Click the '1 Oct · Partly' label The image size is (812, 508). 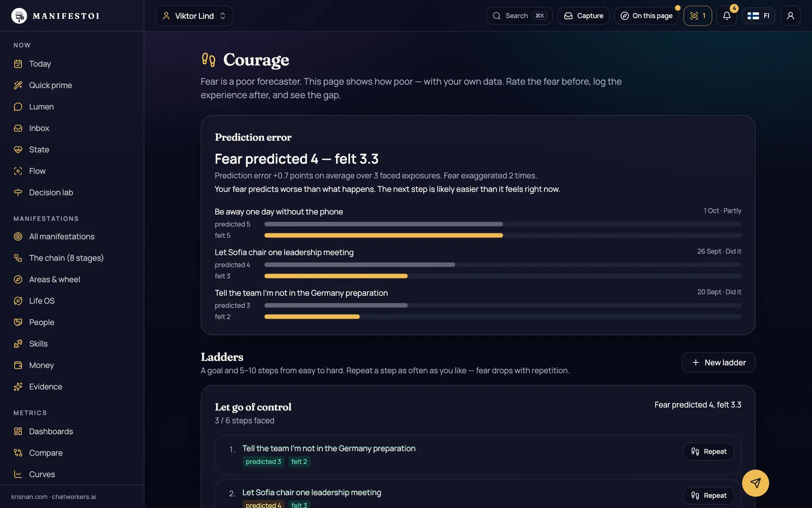[x=722, y=211]
